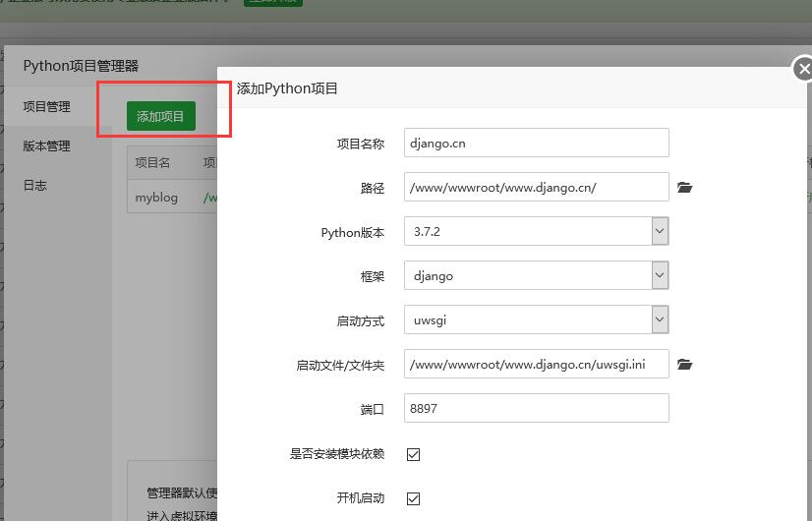812x521 pixels.
Task: Switch to the 项目管理 sidebar tab
Action: 47,106
